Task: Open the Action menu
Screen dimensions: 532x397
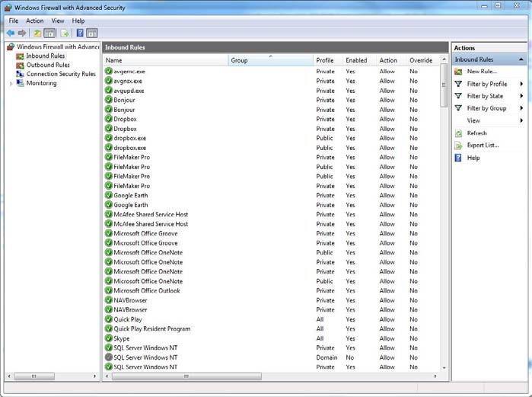Action: click(34, 21)
